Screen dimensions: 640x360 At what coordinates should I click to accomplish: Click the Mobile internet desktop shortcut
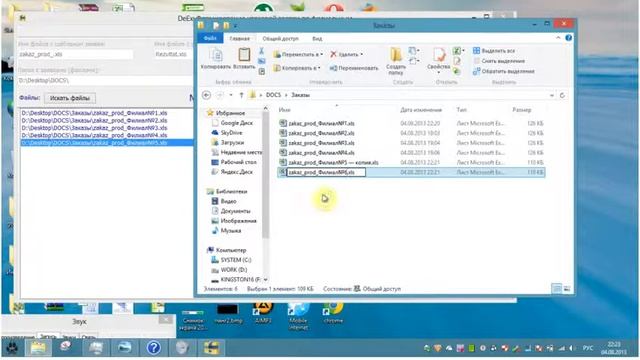(298, 315)
